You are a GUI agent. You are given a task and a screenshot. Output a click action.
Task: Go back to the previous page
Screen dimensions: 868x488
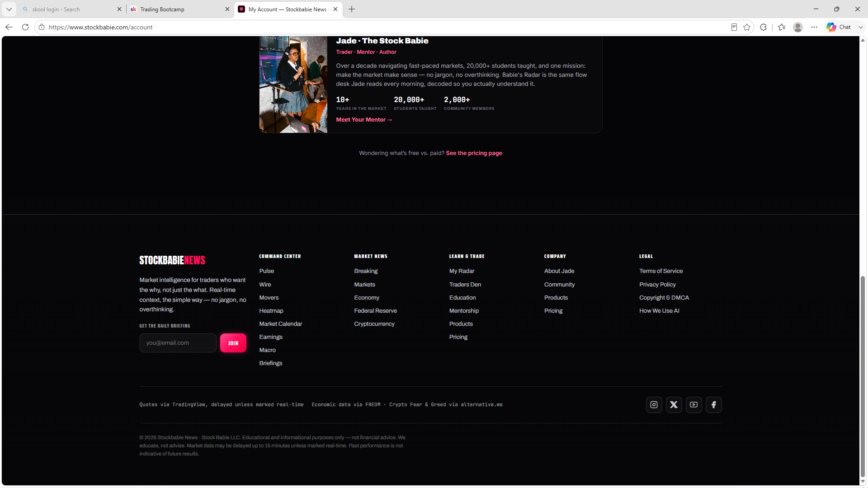[x=9, y=27]
